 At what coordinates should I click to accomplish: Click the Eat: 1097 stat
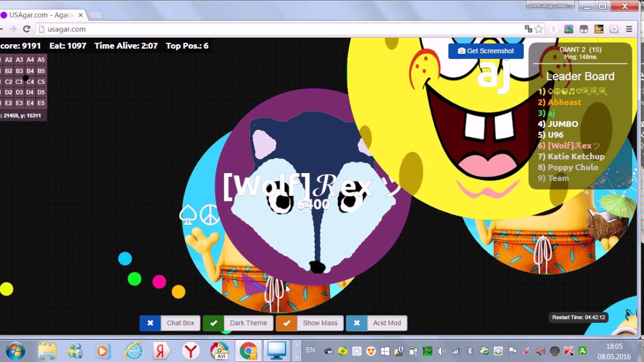click(x=67, y=46)
